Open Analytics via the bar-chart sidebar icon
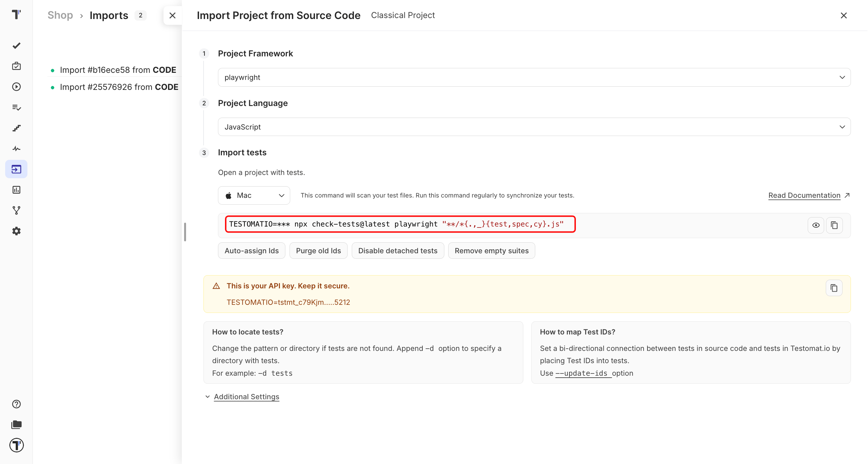 coord(16,190)
